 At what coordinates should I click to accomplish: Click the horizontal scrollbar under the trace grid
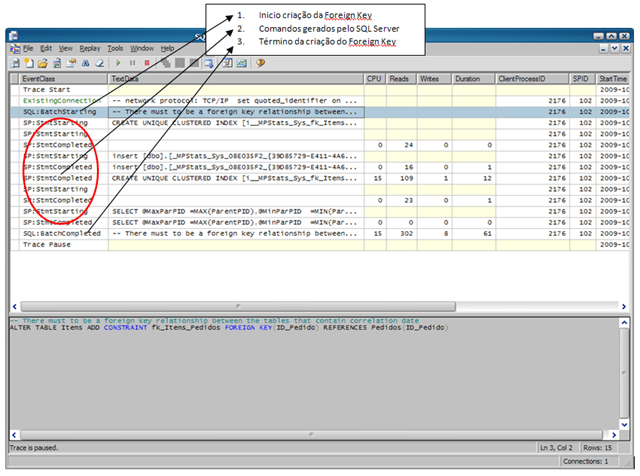[x=318, y=306]
